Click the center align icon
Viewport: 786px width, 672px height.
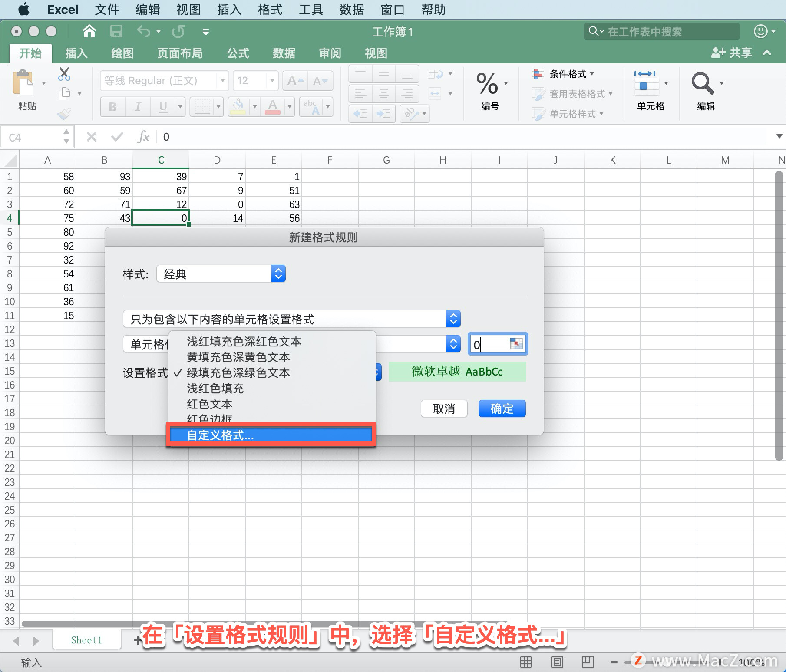[384, 93]
